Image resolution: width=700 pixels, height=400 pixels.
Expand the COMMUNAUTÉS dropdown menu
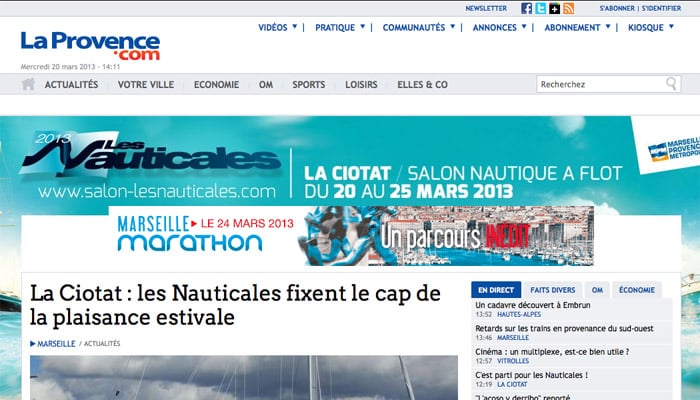click(x=419, y=27)
